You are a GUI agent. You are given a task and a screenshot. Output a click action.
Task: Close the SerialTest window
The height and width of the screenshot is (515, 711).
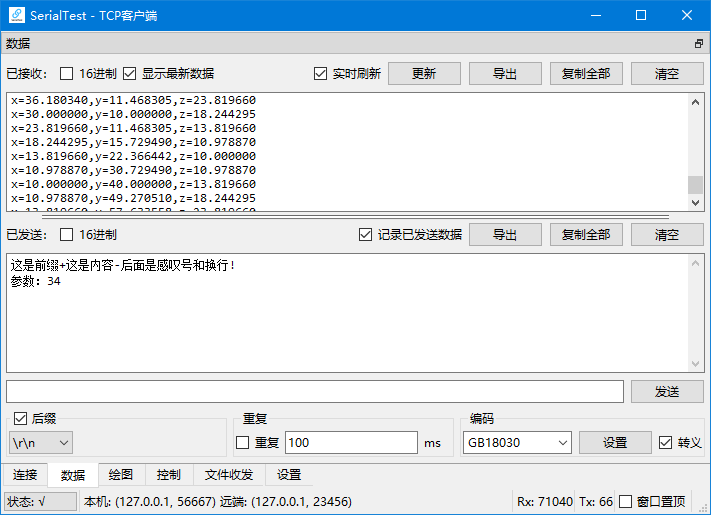[687, 15]
